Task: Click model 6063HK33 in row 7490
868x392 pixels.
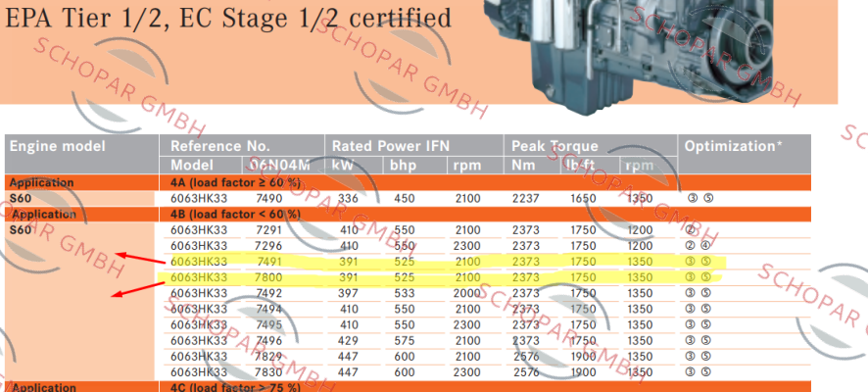Action: click(x=199, y=198)
